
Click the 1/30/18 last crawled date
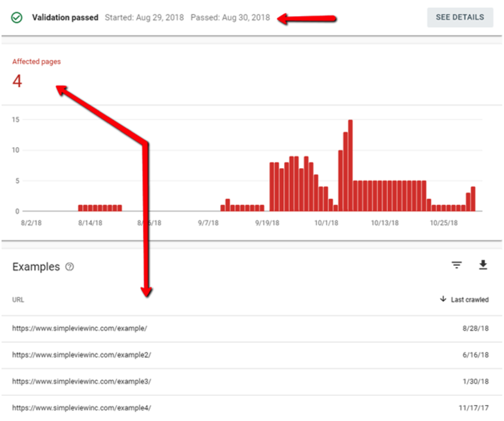pos(475,381)
